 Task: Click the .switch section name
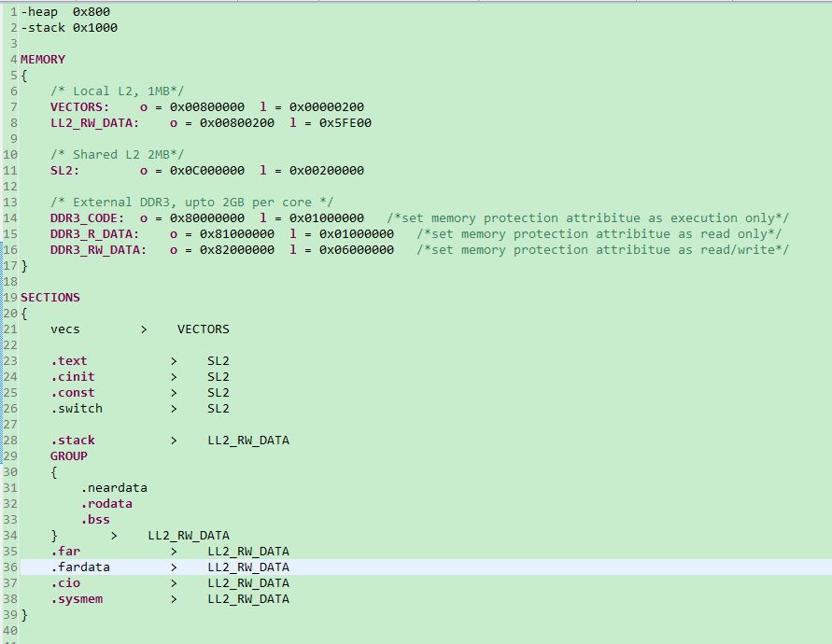click(x=77, y=409)
